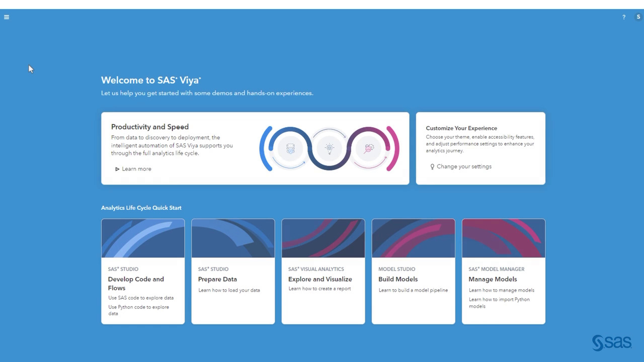Click the Learn more play icon
This screenshot has width=644, height=362.
[x=117, y=169]
